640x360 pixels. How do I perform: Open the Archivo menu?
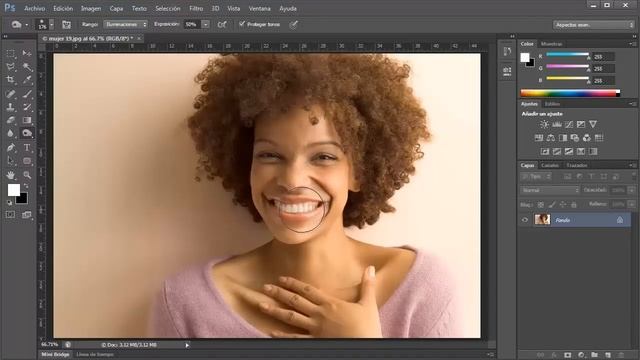tap(34, 8)
